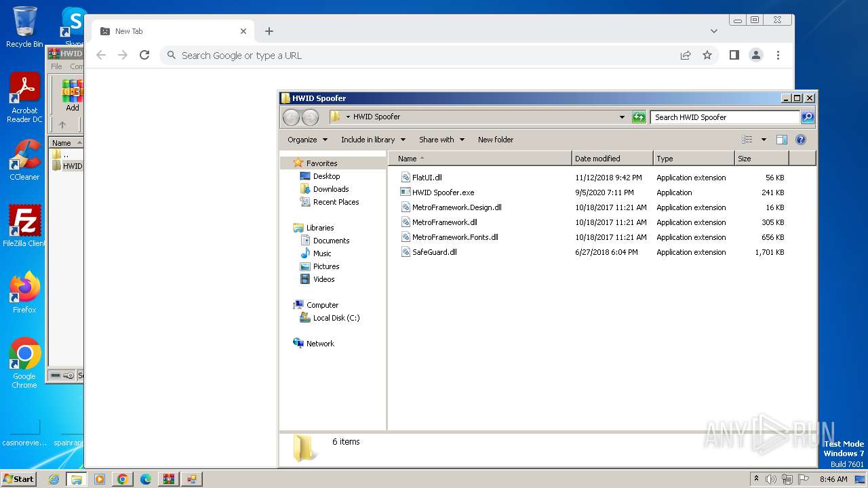Open the FlatUI.dll file
This screenshot has width=868, height=488.
[x=427, y=178]
